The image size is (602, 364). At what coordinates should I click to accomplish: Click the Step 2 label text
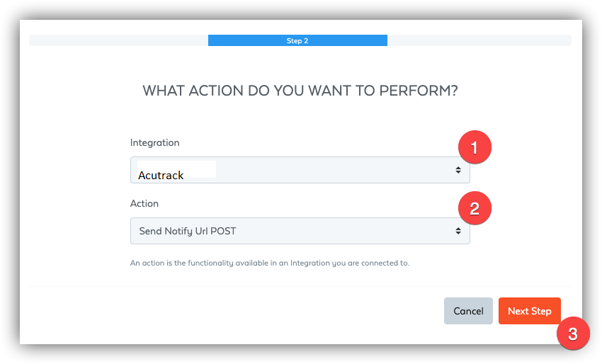tap(297, 40)
